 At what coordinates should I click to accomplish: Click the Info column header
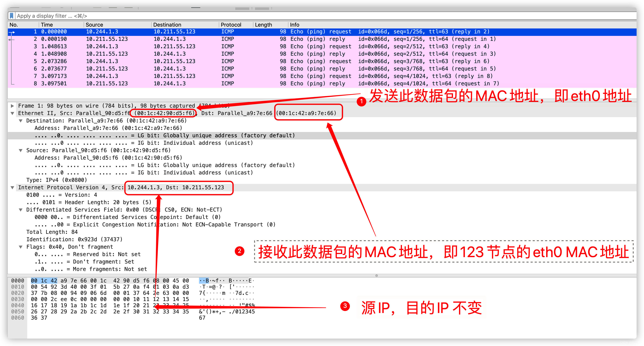463,25
